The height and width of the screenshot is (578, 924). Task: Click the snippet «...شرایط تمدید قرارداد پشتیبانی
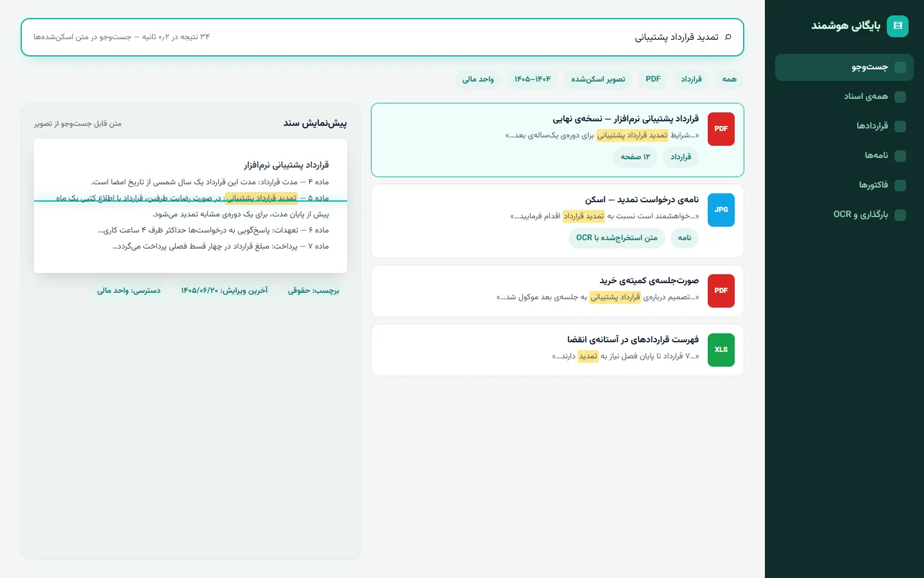coord(602,136)
